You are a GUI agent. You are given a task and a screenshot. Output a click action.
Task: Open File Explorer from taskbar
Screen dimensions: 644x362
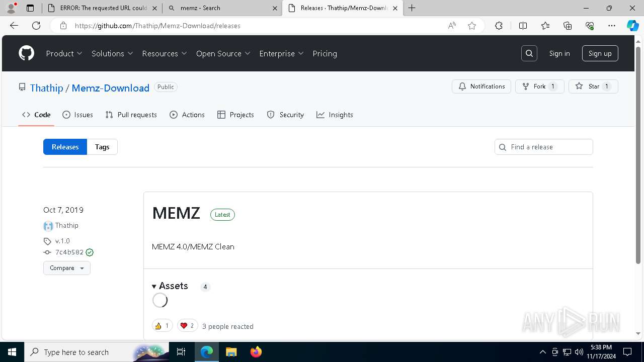(x=231, y=352)
